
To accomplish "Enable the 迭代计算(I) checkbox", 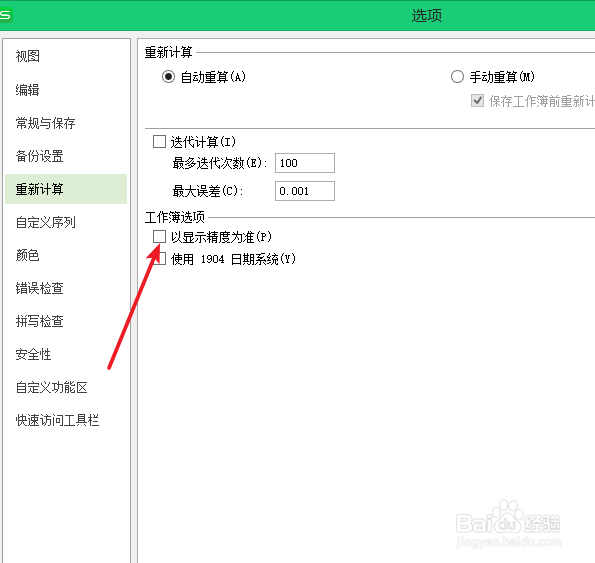I will point(159,142).
